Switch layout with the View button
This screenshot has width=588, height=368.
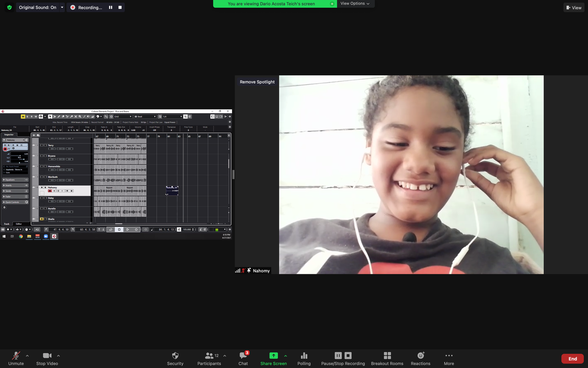coord(574,7)
